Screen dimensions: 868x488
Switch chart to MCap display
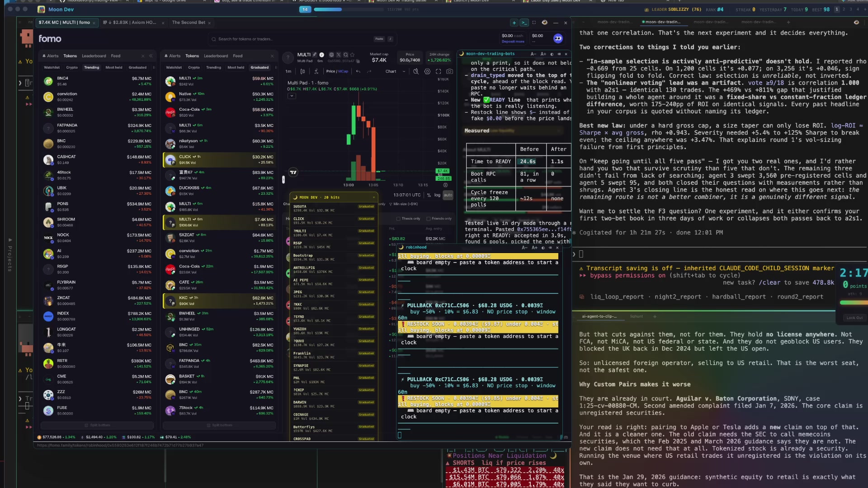click(344, 71)
